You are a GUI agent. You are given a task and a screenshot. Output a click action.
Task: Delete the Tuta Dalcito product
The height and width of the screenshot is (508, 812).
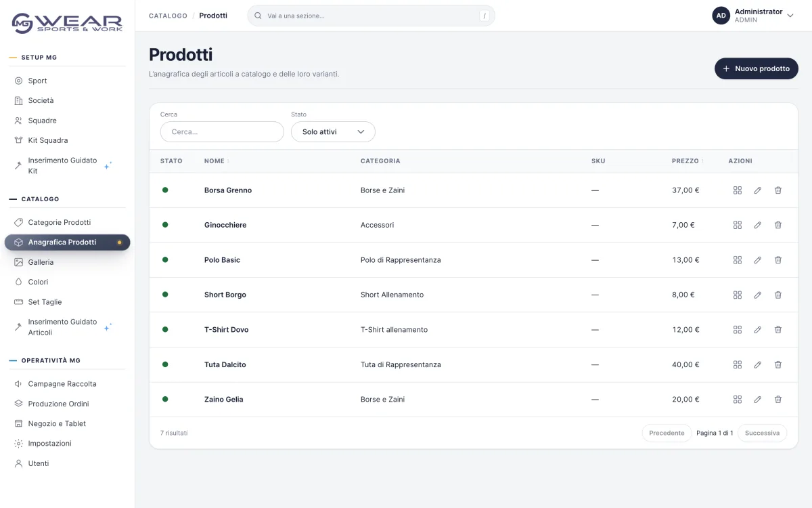[778, 364]
